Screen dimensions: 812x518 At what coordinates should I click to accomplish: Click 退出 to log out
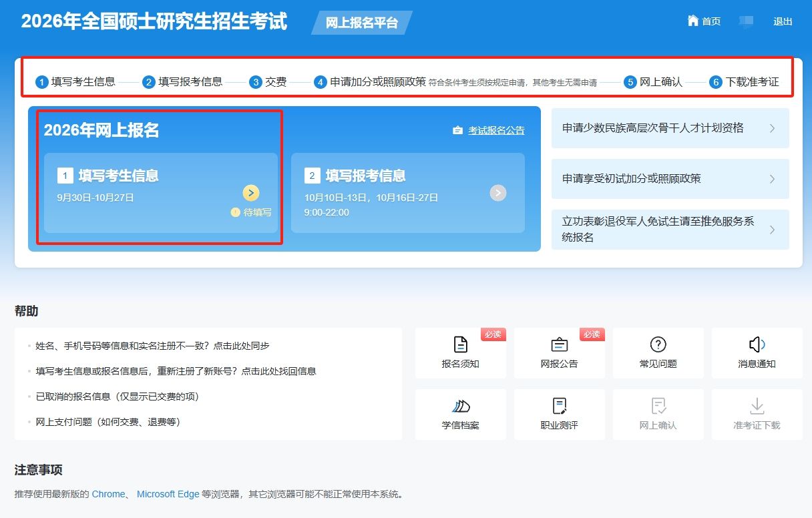click(x=783, y=21)
